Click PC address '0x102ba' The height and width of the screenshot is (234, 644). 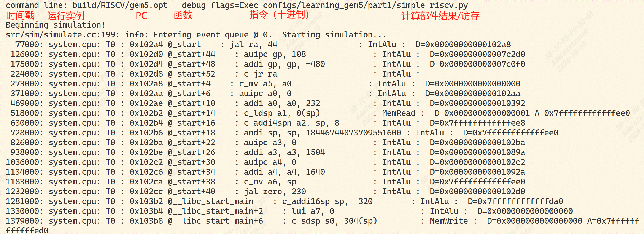coord(146,143)
